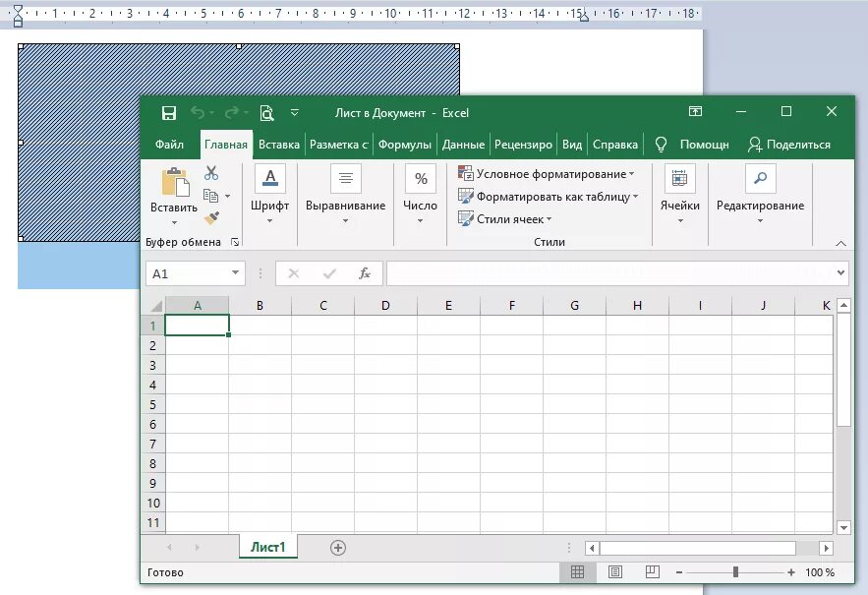Switch to Normal view in status bar
868x595 pixels.
577,572
